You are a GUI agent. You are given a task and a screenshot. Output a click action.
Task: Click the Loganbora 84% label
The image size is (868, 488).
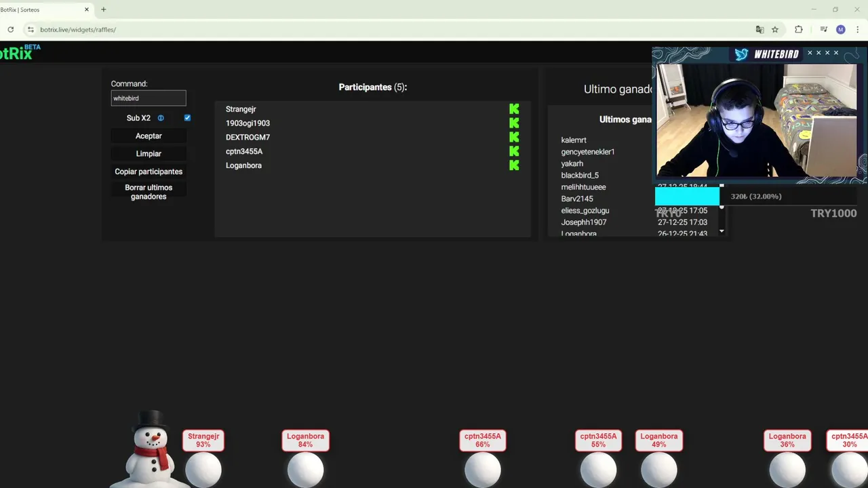pos(306,441)
